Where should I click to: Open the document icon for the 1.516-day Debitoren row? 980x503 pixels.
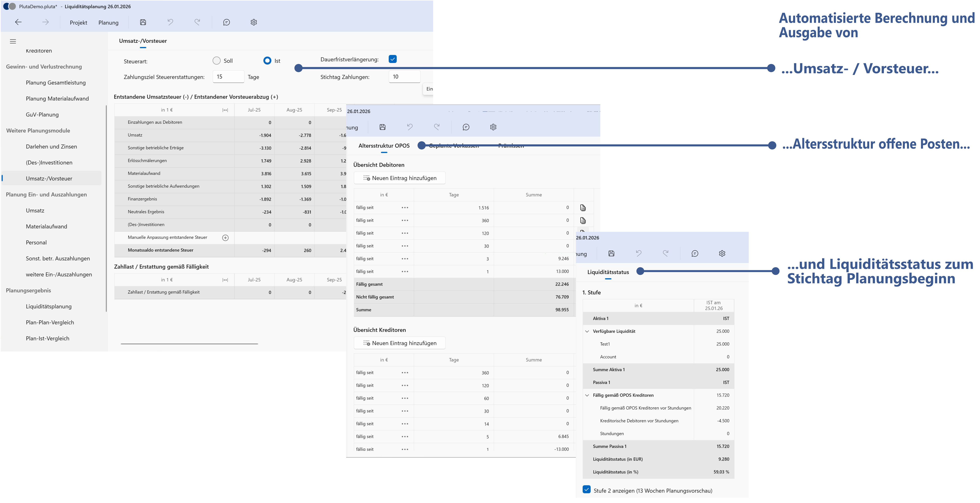coord(583,208)
